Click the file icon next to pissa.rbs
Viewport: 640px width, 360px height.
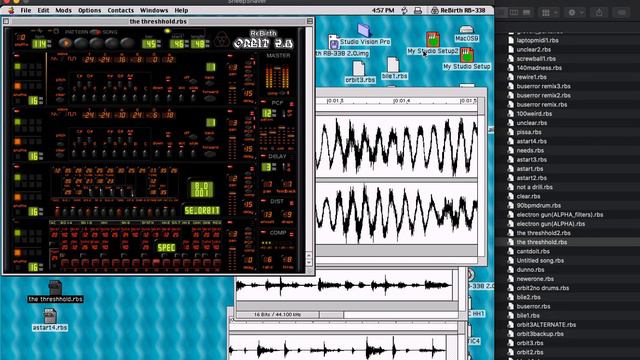(x=511, y=132)
